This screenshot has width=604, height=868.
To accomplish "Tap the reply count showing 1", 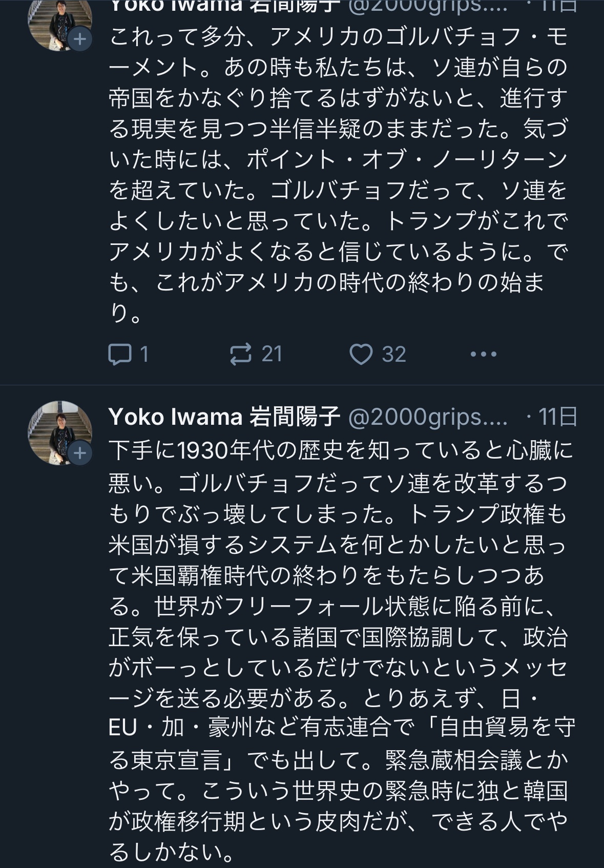I will point(144,354).
